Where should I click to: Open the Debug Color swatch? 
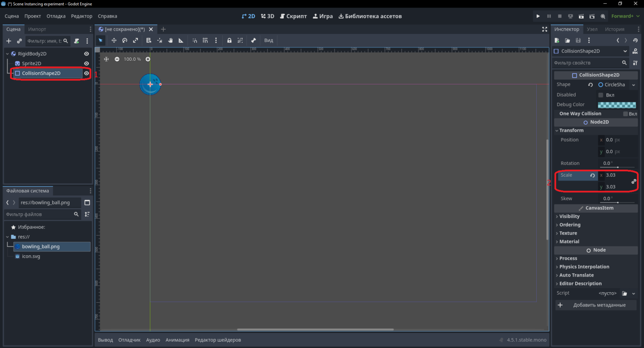[x=617, y=105]
